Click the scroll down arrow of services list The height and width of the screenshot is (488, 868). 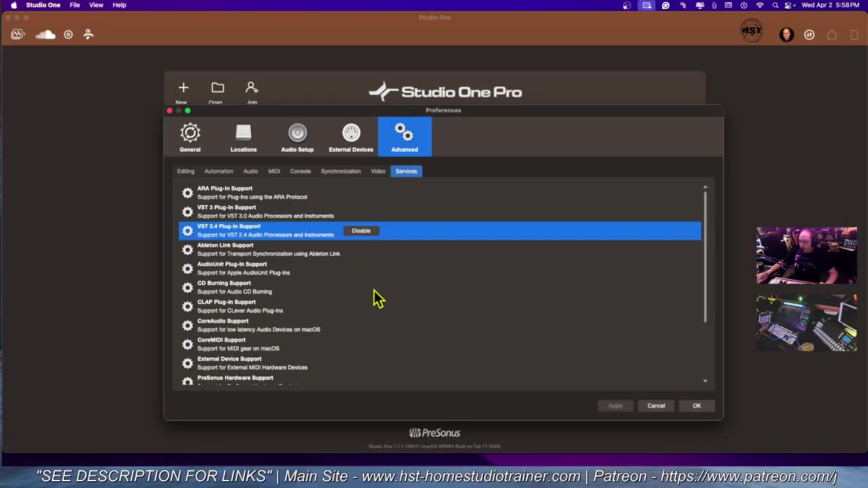tap(705, 382)
